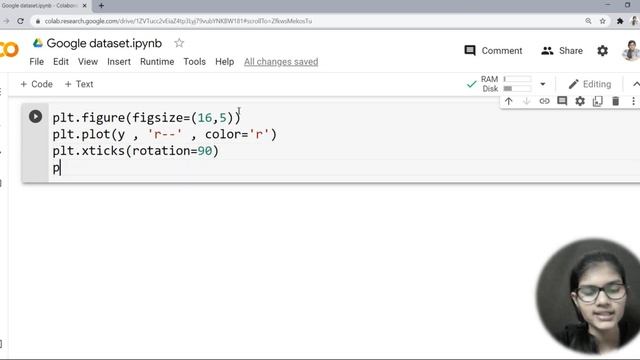Click the user account avatar
640x360 pixels.
tap(631, 51)
